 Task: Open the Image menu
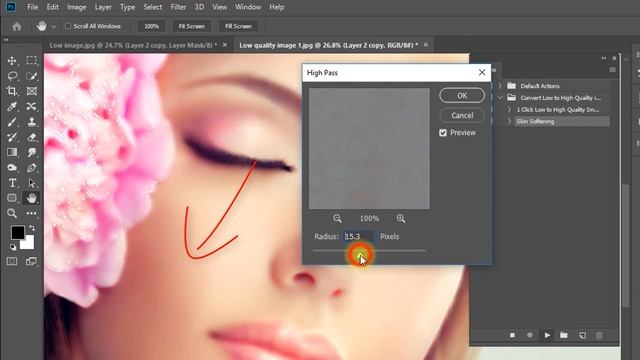click(76, 7)
